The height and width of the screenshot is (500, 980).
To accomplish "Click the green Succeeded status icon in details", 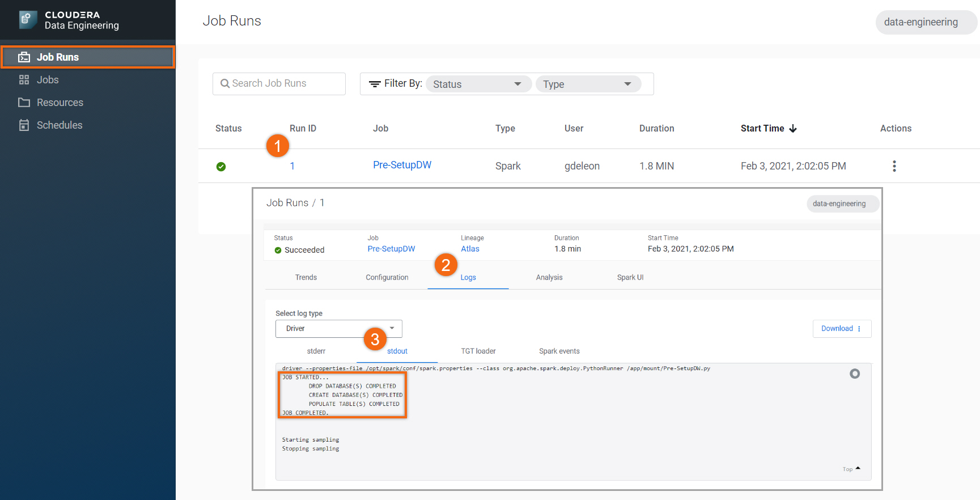I will (x=278, y=250).
